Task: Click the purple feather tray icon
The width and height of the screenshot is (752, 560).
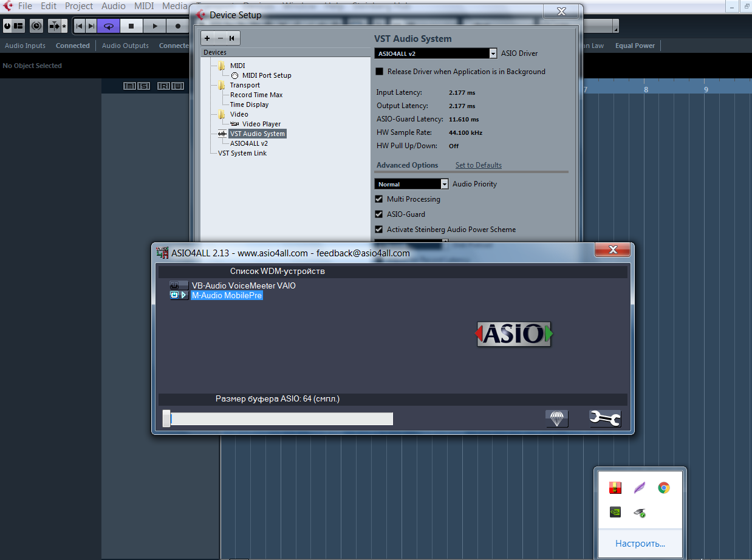Action: [x=640, y=487]
